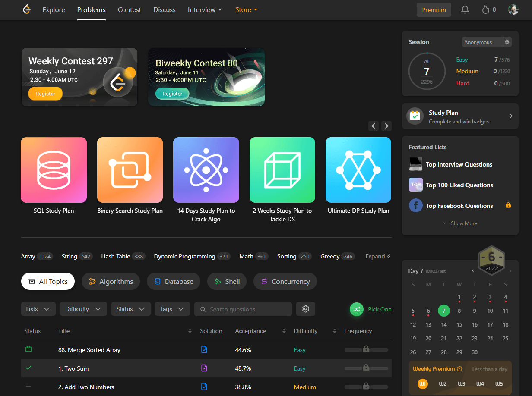Select the Shell category
This screenshot has height=396, width=532.
coord(227,281)
